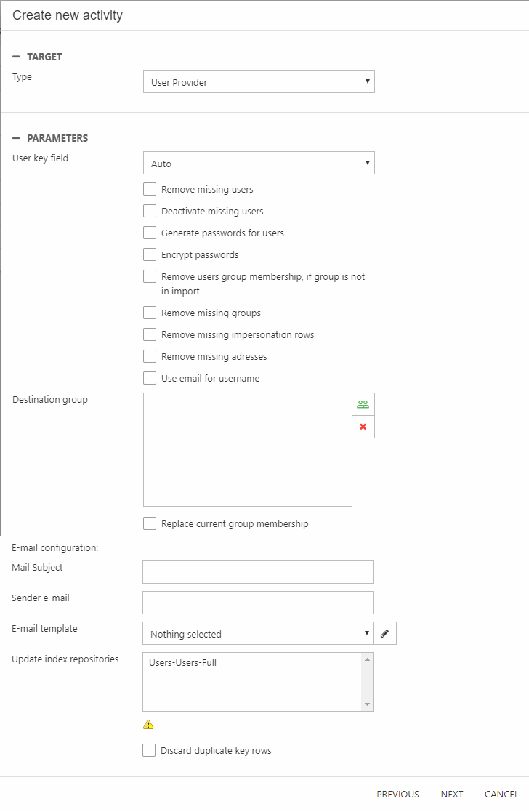Collapse the PARAMETERS section minus icon
The height and width of the screenshot is (812, 529).
click(16, 138)
